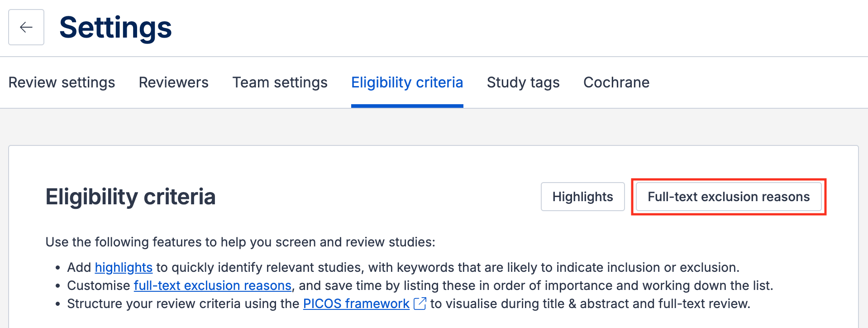Click the Settings page title

(x=115, y=27)
